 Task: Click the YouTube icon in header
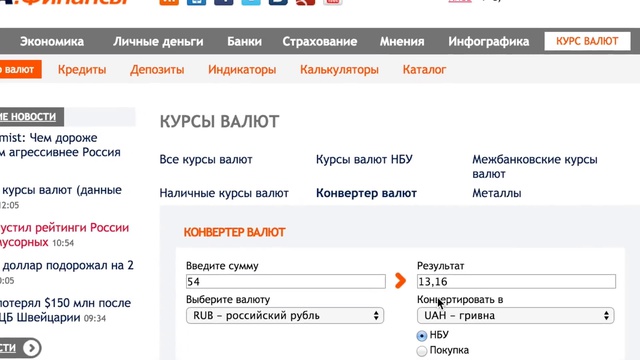(x=333, y=2)
